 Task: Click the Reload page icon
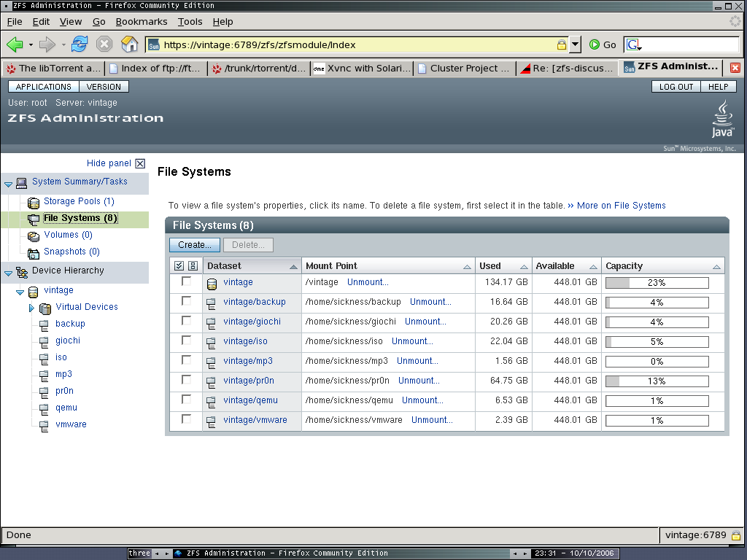[x=80, y=44]
